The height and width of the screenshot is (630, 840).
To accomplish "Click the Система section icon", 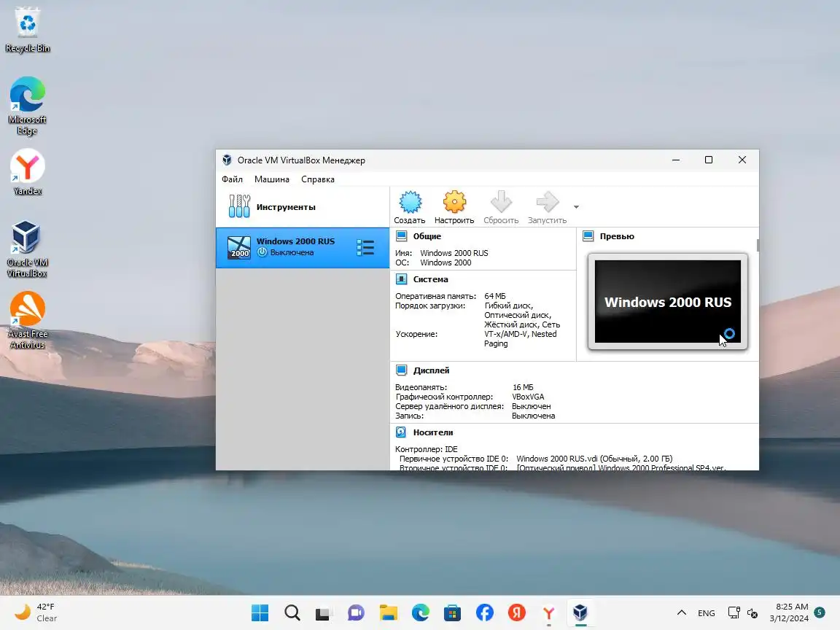I will pos(401,279).
